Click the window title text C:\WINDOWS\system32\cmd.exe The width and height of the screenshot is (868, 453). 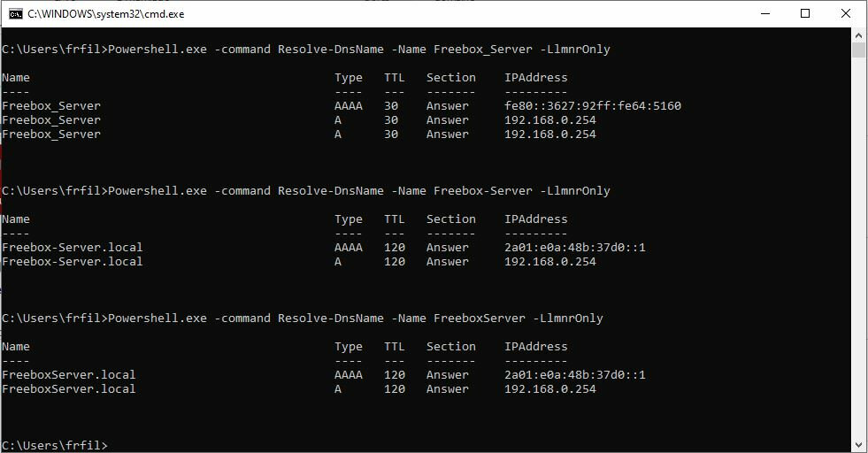pyautogui.click(x=105, y=14)
